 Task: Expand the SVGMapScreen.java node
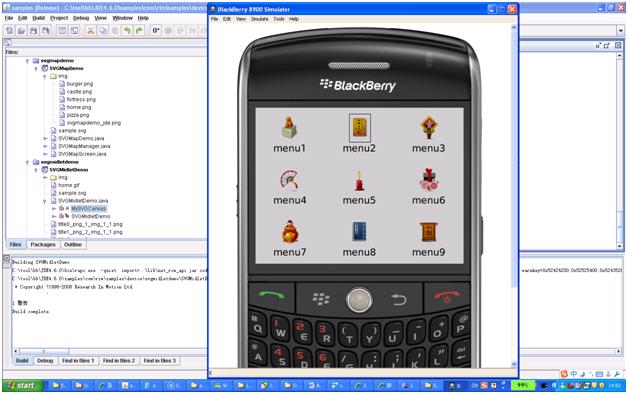pyautogui.click(x=45, y=154)
